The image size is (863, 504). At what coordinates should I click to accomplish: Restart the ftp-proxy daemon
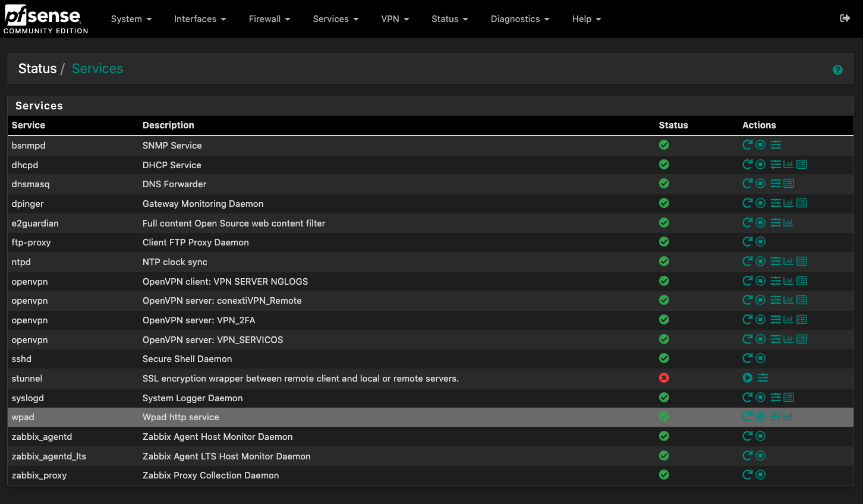click(747, 241)
